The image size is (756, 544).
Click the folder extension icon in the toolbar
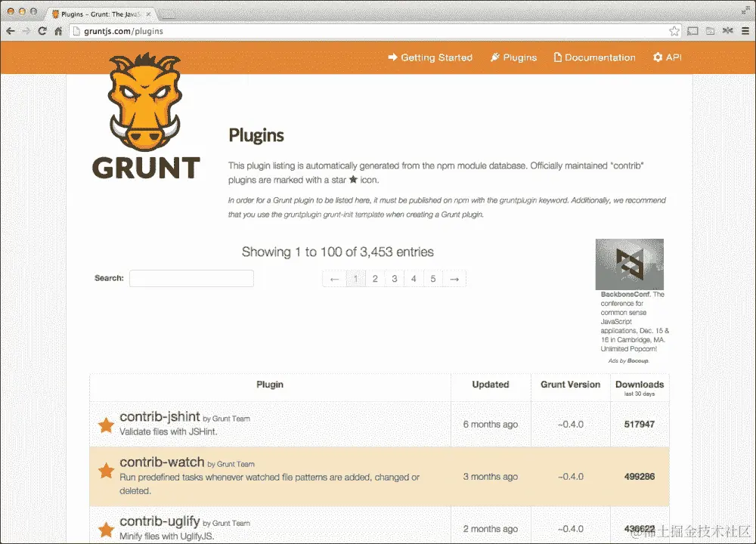[710, 31]
